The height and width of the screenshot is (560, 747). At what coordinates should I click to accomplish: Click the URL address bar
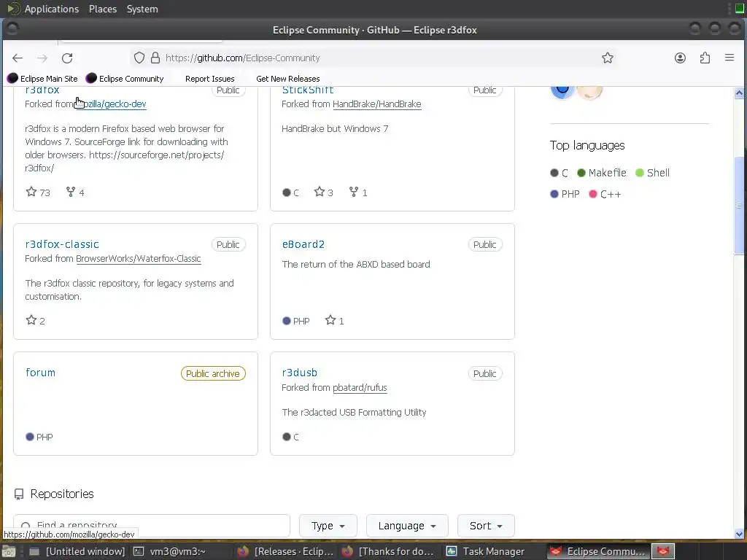pyautogui.click(x=371, y=58)
